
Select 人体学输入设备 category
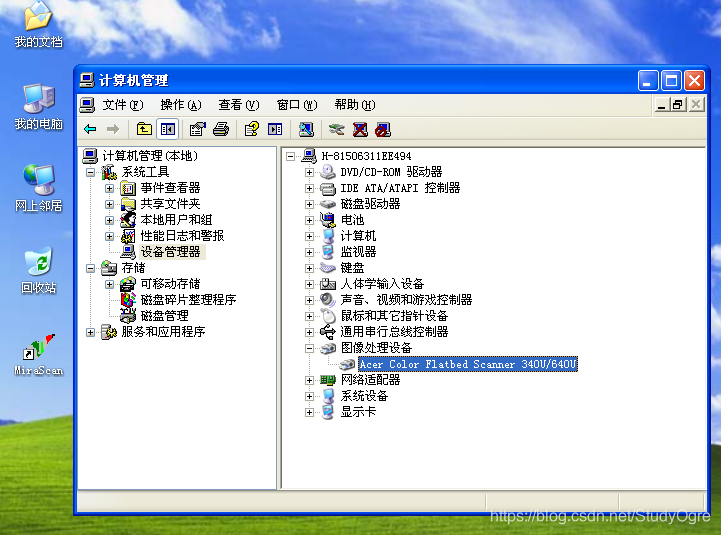click(x=382, y=284)
